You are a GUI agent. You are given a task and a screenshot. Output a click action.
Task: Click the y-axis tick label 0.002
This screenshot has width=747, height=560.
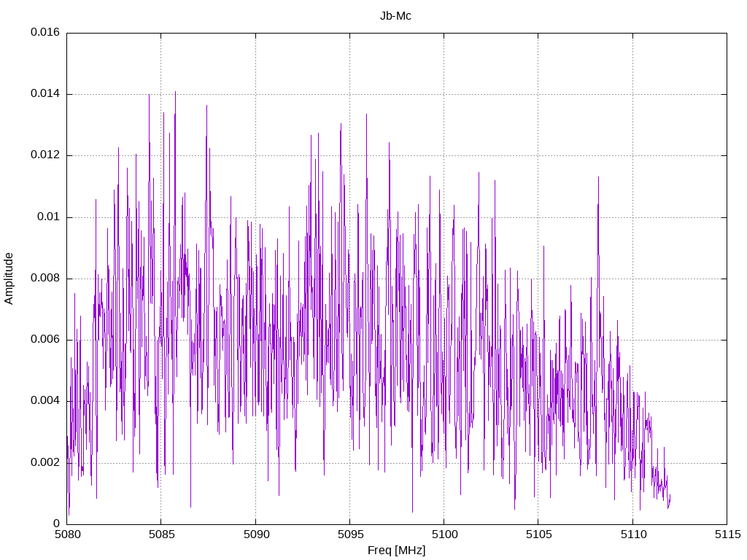pos(45,462)
